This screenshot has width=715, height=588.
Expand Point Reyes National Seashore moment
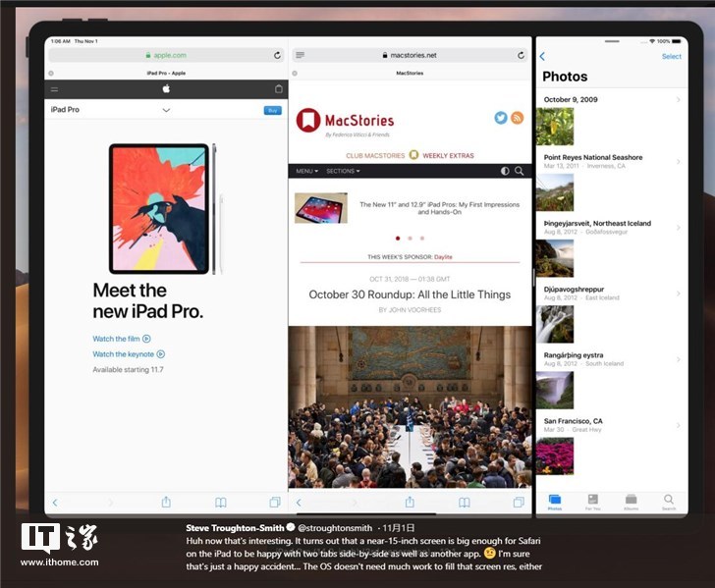click(x=678, y=161)
